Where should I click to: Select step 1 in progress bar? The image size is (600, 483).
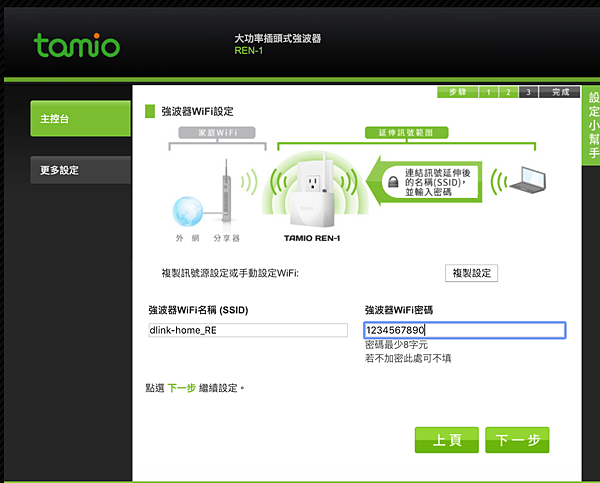coord(488,92)
